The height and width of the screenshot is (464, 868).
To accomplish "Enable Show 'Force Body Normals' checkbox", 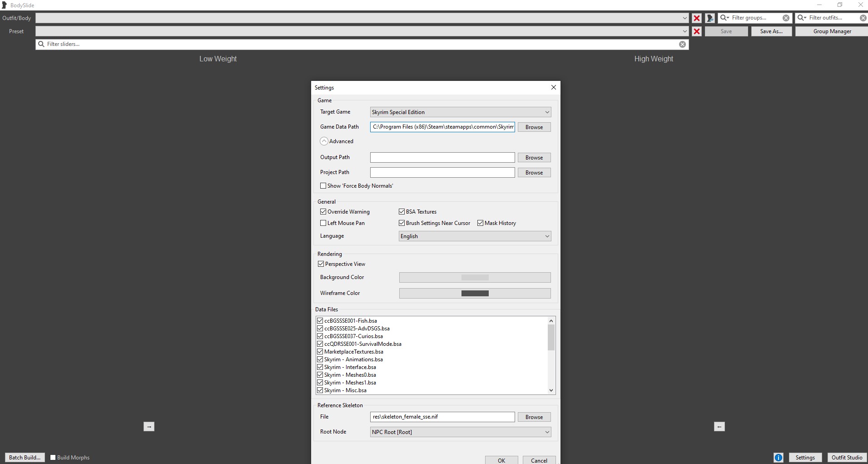I will [323, 186].
